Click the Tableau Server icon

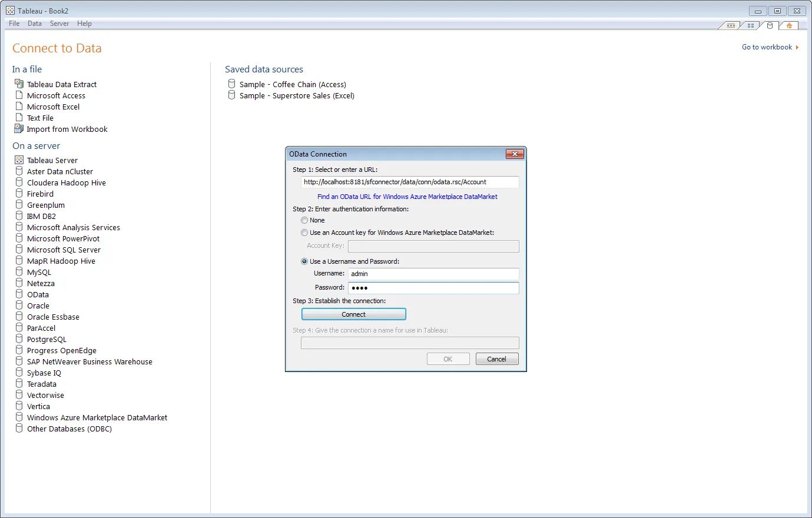[19, 160]
